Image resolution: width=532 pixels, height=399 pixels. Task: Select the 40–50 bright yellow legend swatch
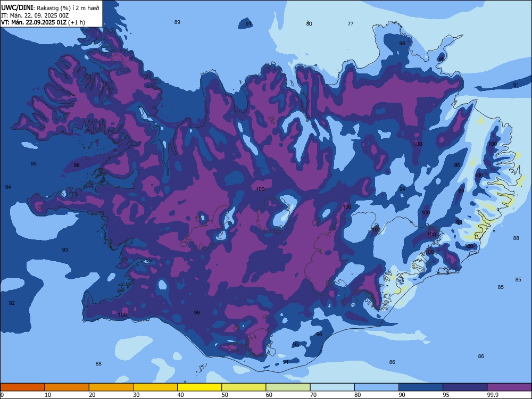coord(199,387)
